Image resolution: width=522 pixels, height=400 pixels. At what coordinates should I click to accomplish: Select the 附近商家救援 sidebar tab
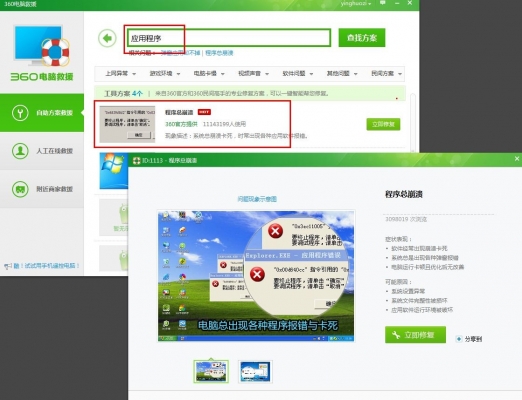[x=42, y=189]
